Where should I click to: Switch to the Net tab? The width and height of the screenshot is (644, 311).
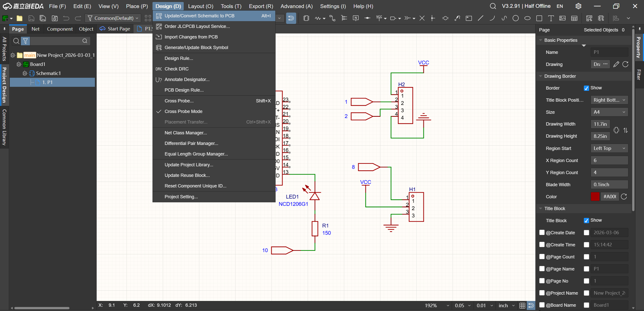35,29
